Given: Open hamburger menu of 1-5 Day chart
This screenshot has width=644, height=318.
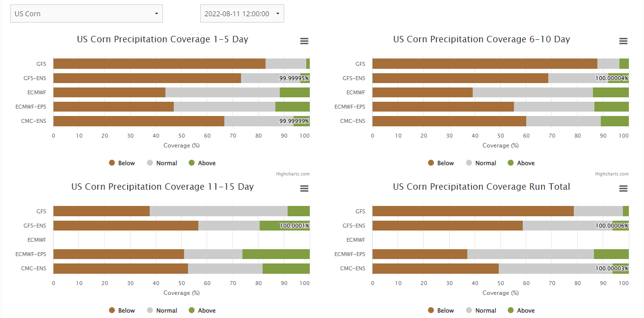Looking at the screenshot, I should pos(304,41).
